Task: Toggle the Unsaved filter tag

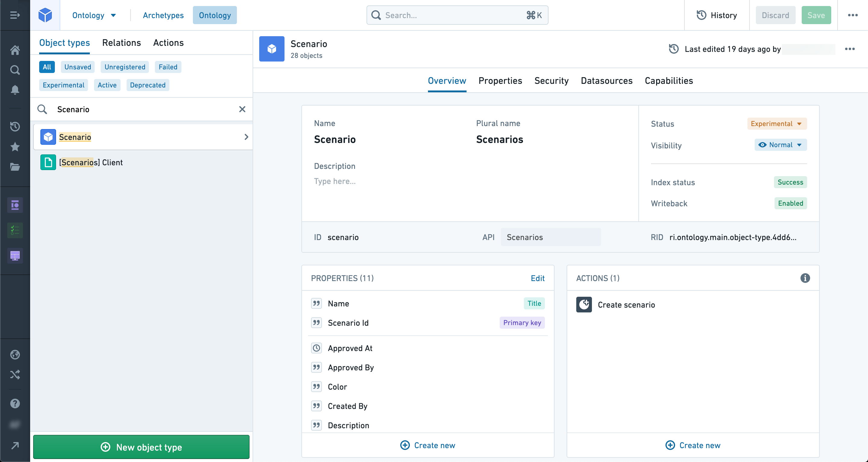Action: pyautogui.click(x=78, y=67)
